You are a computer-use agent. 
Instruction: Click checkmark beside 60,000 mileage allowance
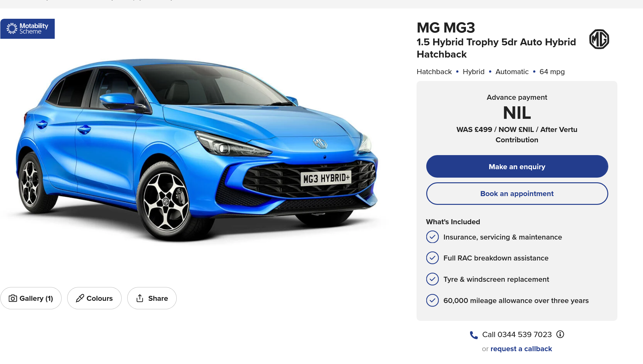432,301
